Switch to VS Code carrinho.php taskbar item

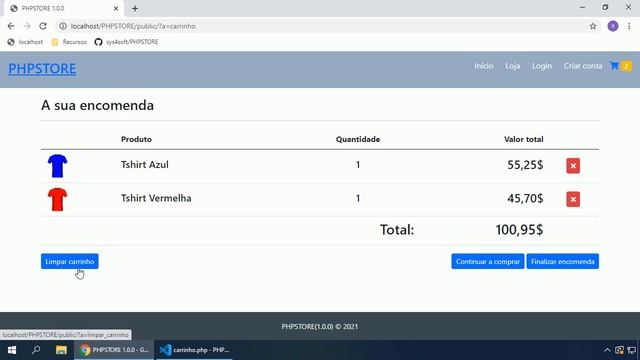194,350
